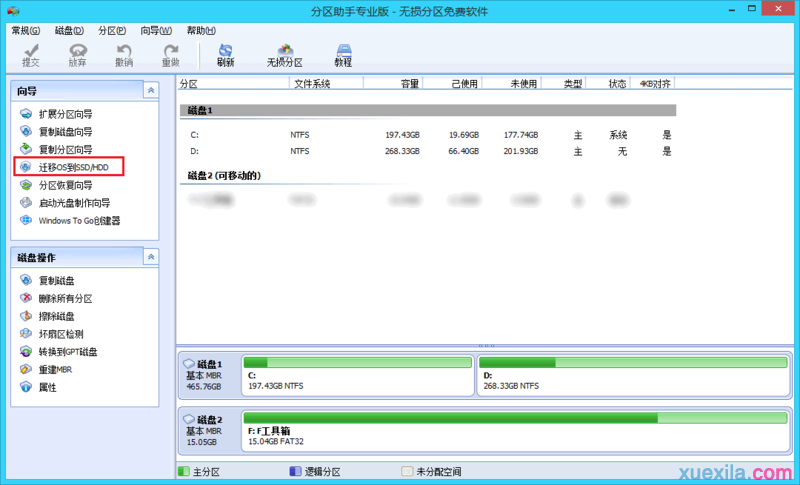Click the 容量 column header
This screenshot has width=800, height=485.
pos(393,84)
